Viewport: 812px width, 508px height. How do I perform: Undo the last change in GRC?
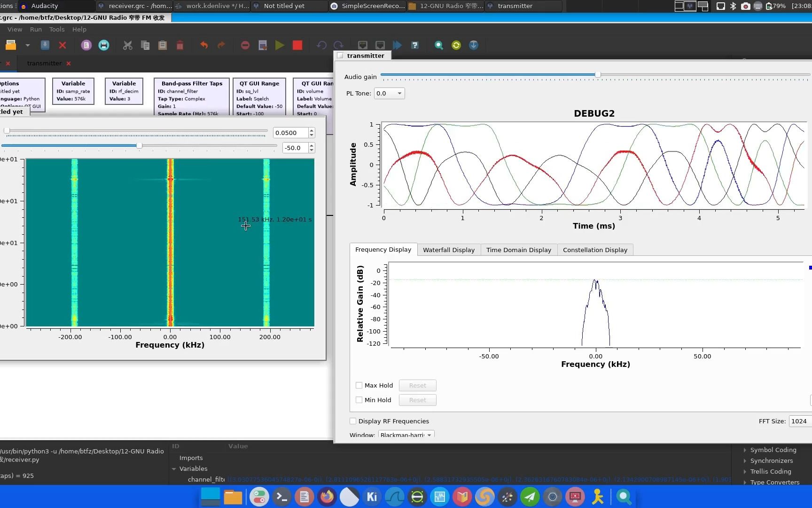pyautogui.click(x=204, y=45)
